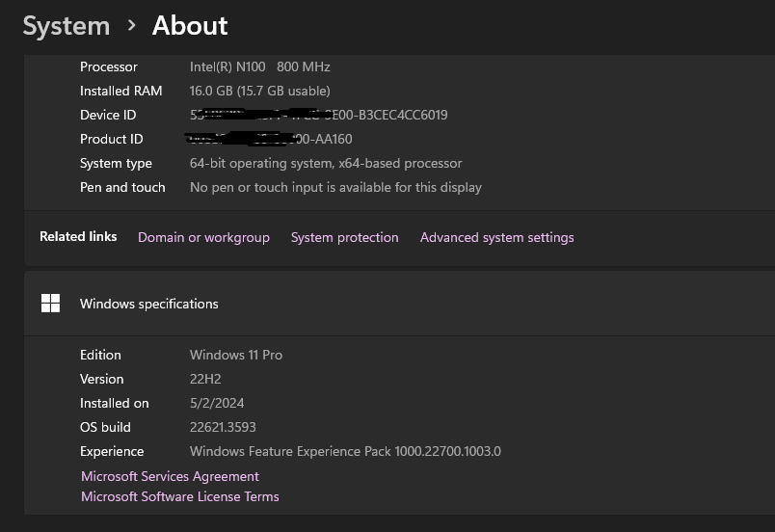The height and width of the screenshot is (532, 775).
Task: Select the OS build label
Action: [105, 427]
